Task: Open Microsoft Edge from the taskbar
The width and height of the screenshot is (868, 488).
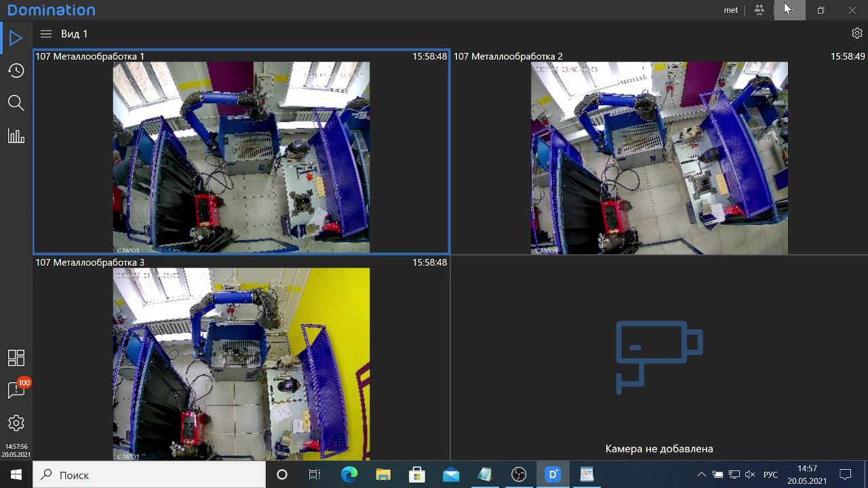Action: 349,475
